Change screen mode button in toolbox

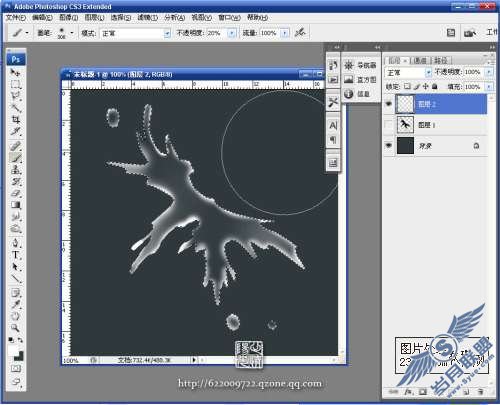pos(15,382)
